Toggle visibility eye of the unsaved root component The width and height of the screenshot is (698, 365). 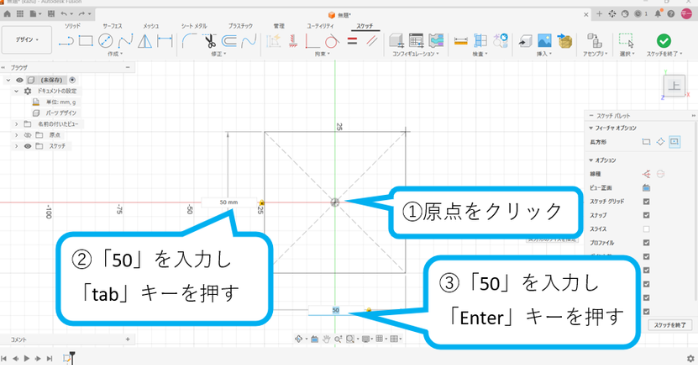[20, 80]
